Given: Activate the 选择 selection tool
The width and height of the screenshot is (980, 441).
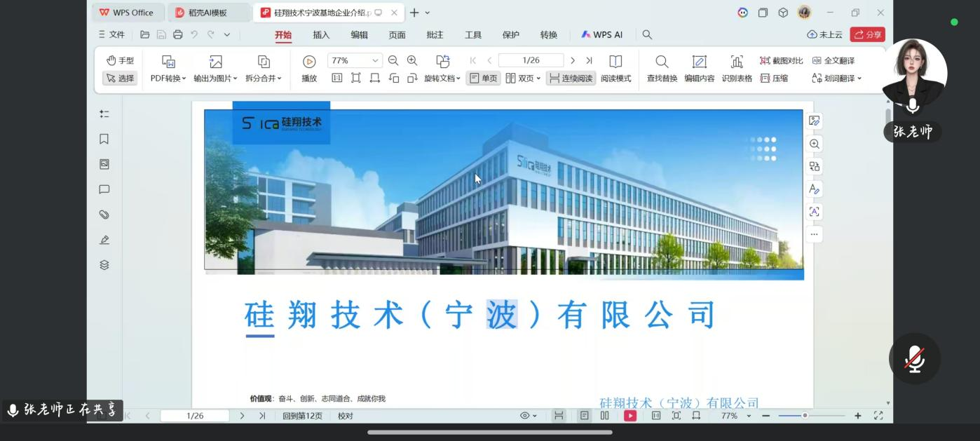Looking at the screenshot, I should click(x=120, y=79).
